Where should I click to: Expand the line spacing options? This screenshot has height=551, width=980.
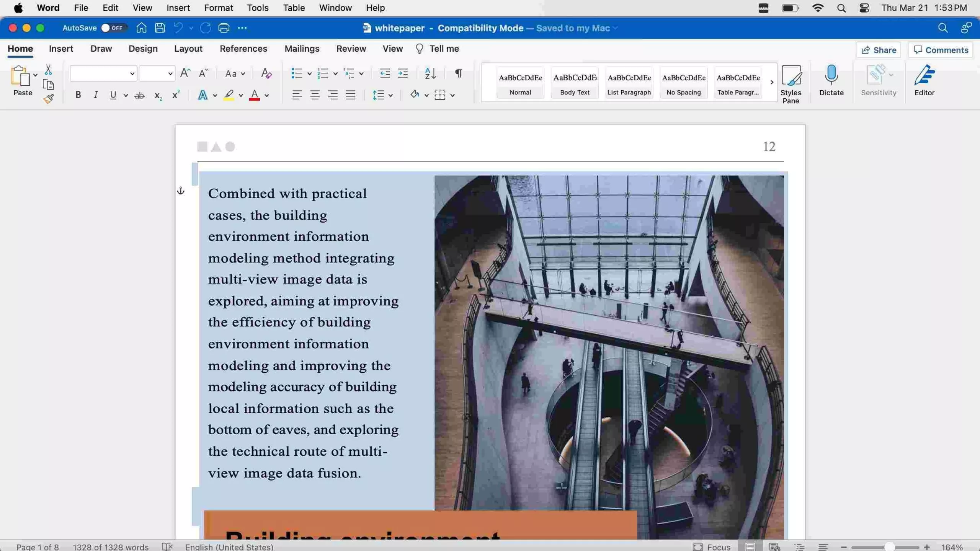coord(390,95)
